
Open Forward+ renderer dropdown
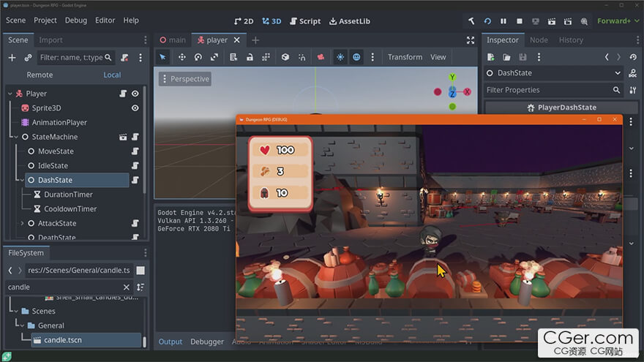tap(618, 21)
